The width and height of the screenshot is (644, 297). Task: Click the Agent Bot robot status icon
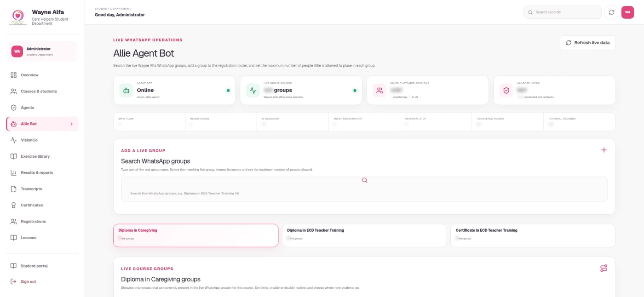click(126, 91)
